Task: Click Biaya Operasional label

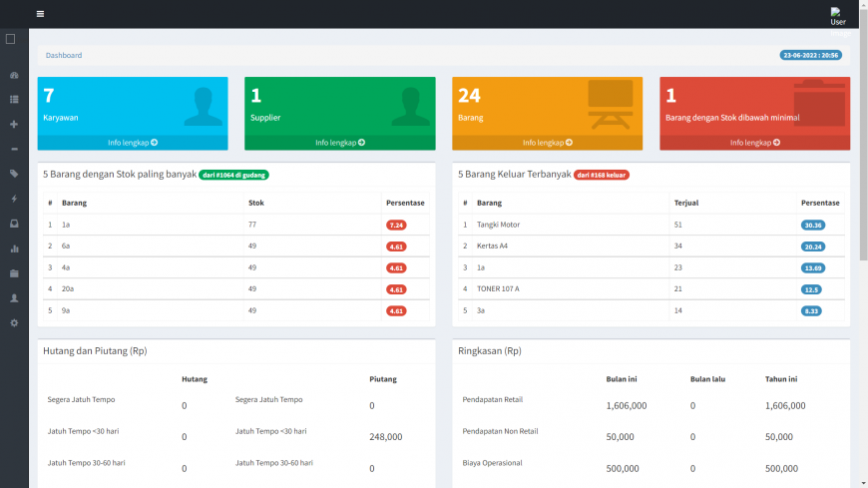Action: click(x=492, y=462)
